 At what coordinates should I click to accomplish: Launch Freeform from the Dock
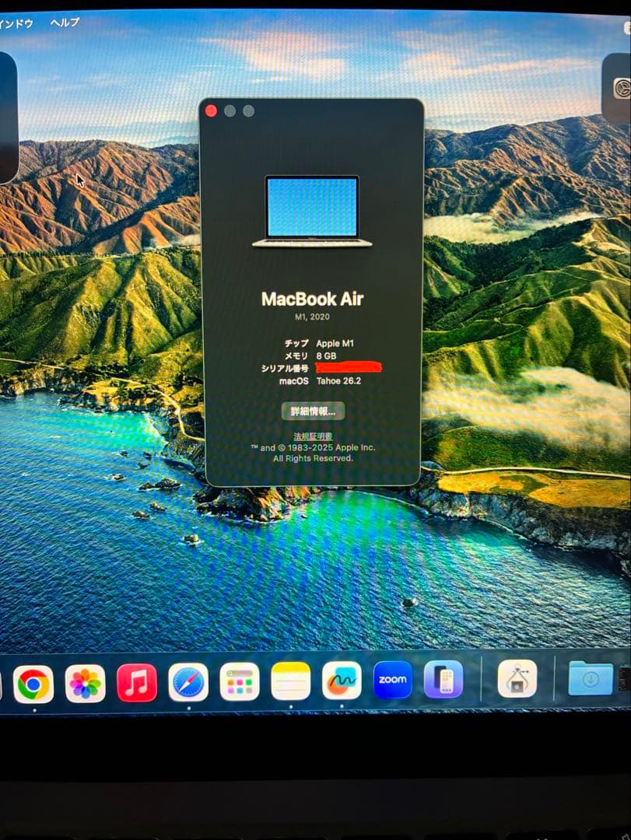tap(342, 681)
